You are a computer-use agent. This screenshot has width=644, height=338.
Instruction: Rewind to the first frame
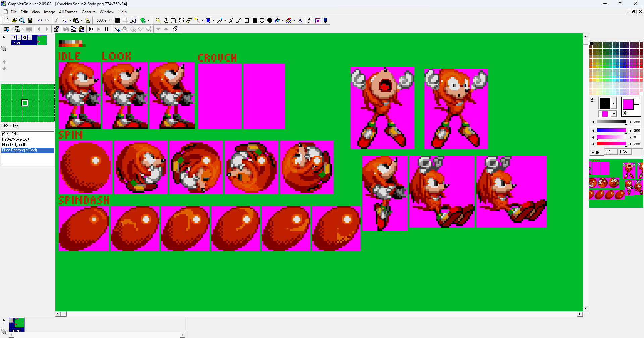tap(91, 29)
